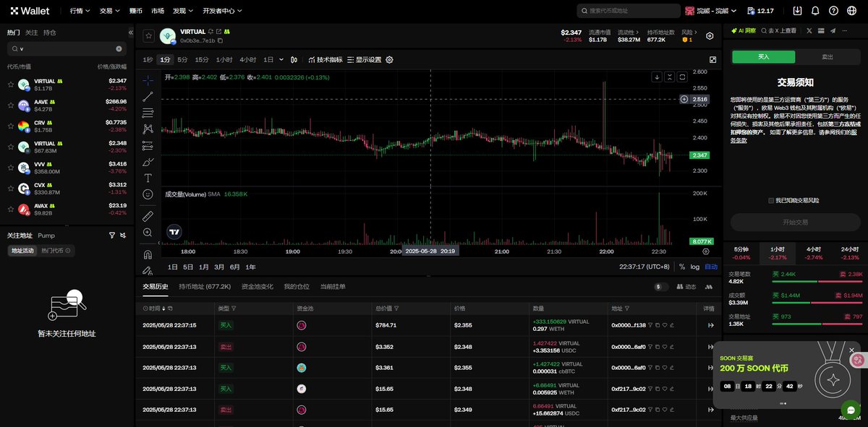868x427 pixels.
Task: Expand the 风险 details
Action: pos(690,33)
